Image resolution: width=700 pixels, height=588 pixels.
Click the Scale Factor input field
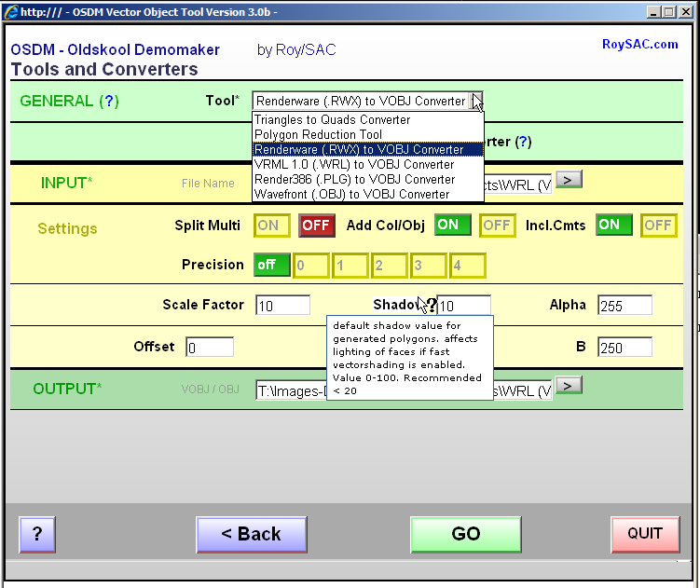pyautogui.click(x=283, y=306)
